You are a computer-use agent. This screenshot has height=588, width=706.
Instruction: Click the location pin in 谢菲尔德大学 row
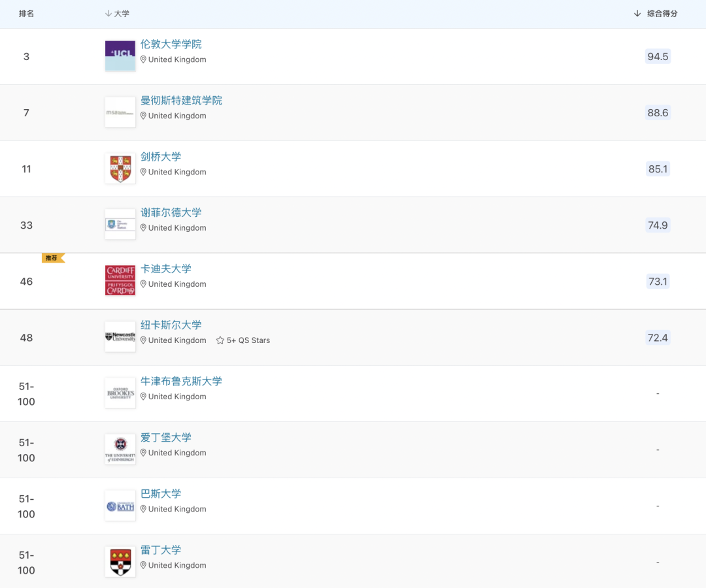[x=143, y=227]
